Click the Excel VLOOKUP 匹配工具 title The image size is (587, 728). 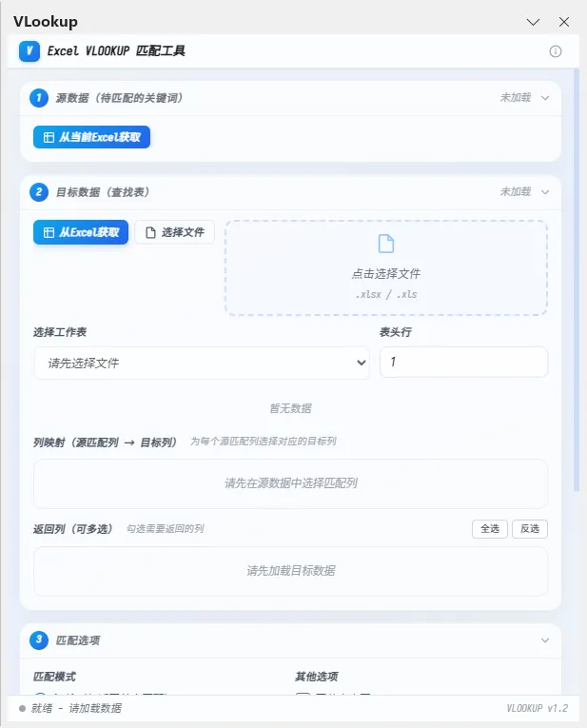116,51
